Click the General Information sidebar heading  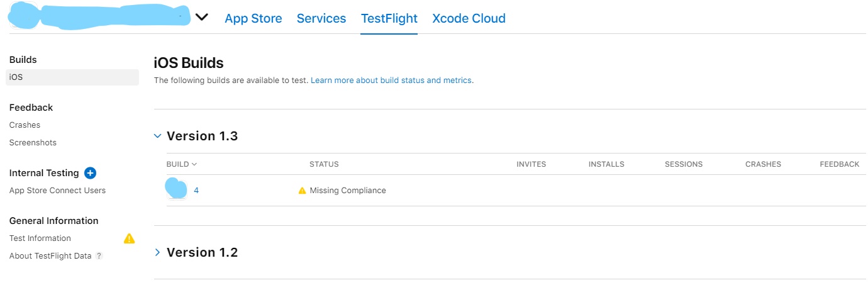coord(53,221)
